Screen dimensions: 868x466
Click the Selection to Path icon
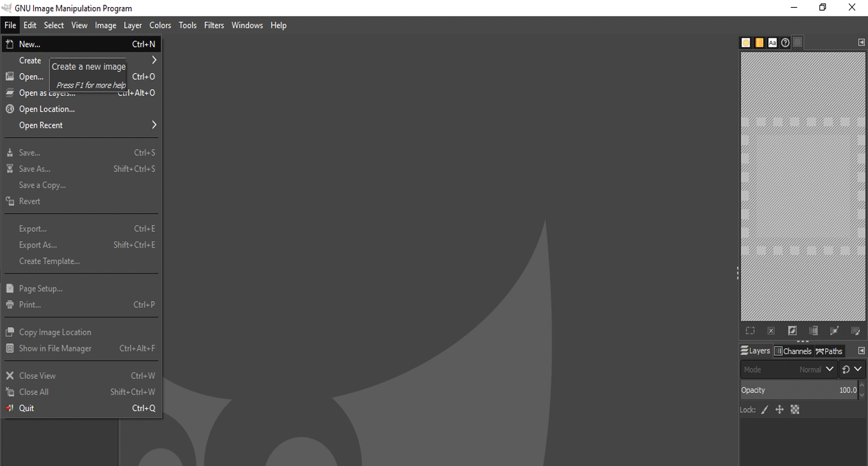tap(834, 331)
